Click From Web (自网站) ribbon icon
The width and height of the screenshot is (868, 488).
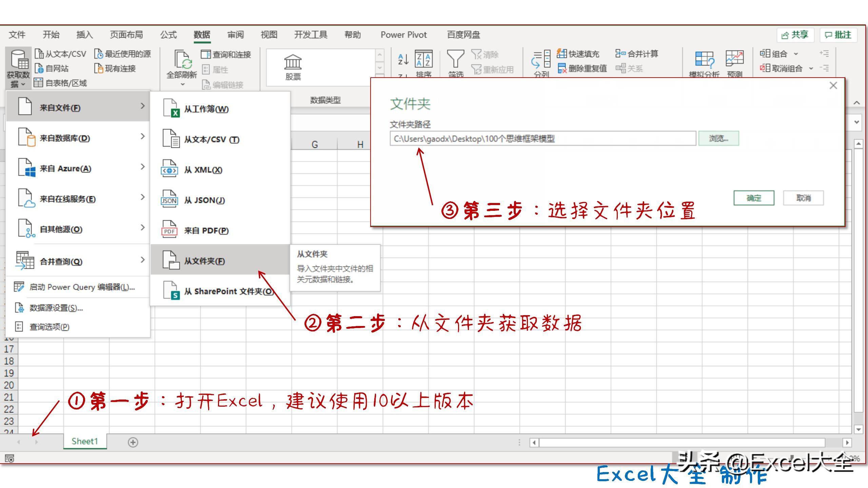coord(52,68)
